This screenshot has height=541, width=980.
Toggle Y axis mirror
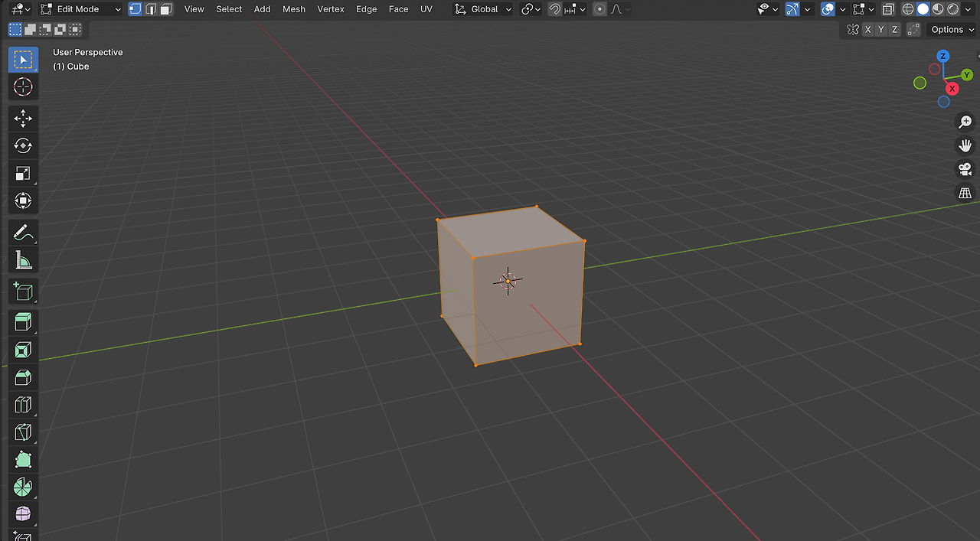point(881,29)
